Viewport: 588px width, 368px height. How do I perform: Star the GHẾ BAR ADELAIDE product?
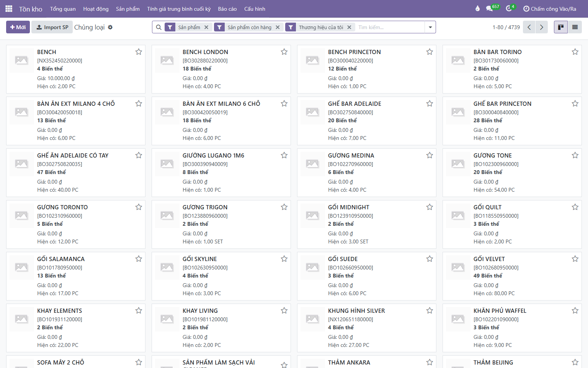[430, 103]
